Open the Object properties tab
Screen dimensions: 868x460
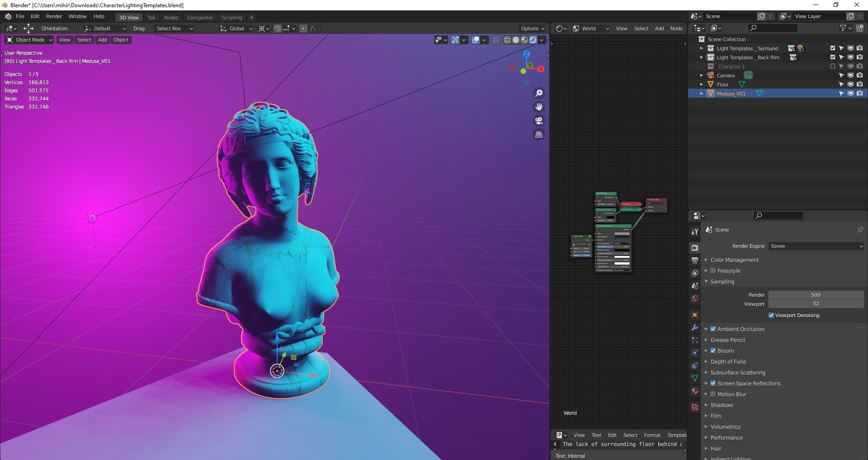[695, 315]
